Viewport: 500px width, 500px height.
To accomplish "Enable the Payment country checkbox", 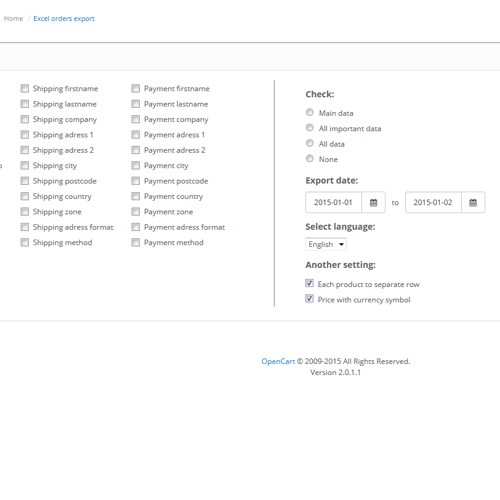I will pyautogui.click(x=135, y=196).
